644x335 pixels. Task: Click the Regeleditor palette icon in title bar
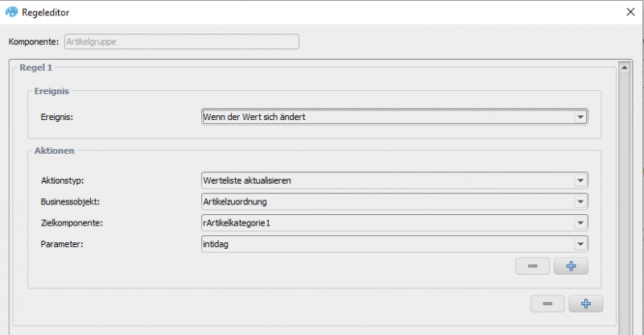point(11,12)
